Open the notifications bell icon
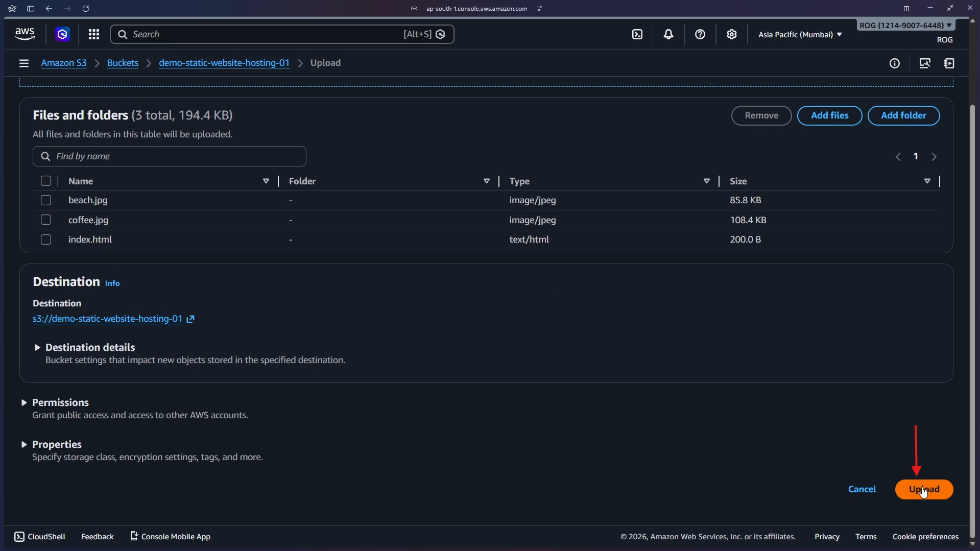Screen dimensions: 980x551 click(668, 34)
